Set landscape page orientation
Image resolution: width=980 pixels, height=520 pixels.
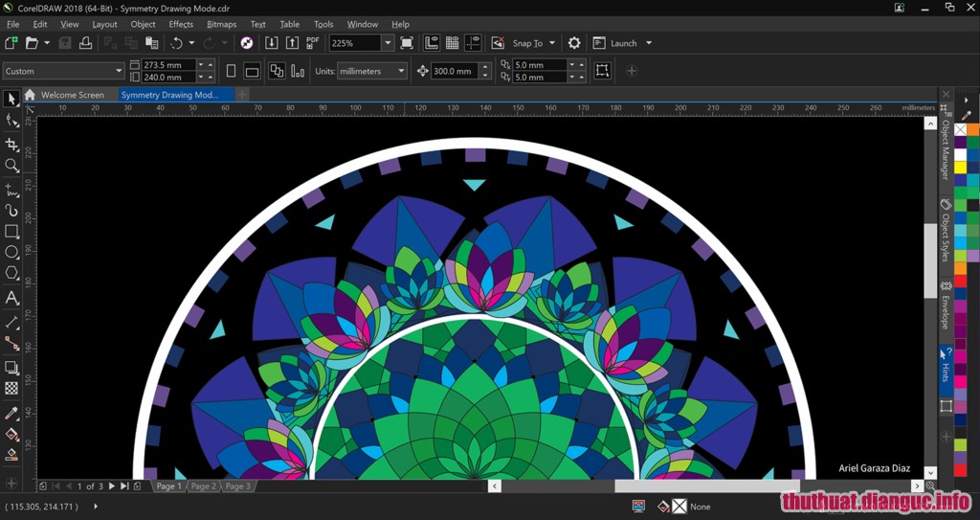pos(252,71)
